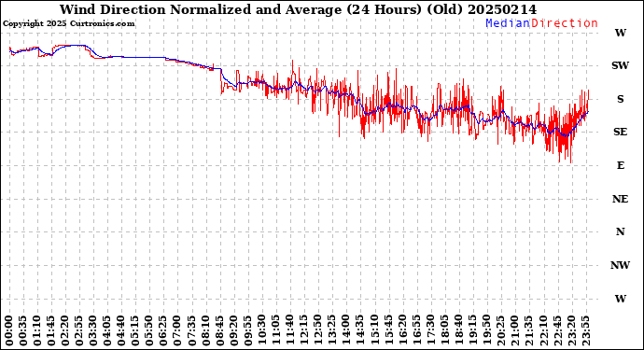Click the 08:10 time axis label

click(205, 331)
